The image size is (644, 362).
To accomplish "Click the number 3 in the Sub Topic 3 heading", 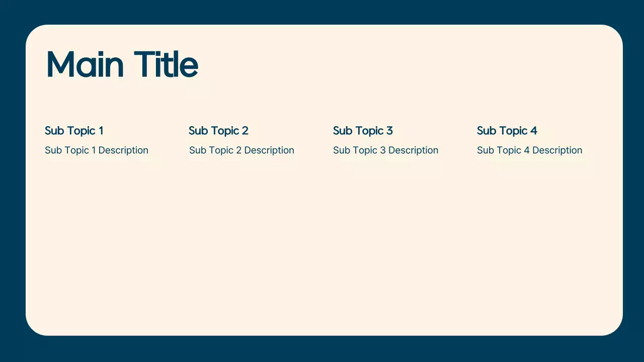I will click(389, 131).
